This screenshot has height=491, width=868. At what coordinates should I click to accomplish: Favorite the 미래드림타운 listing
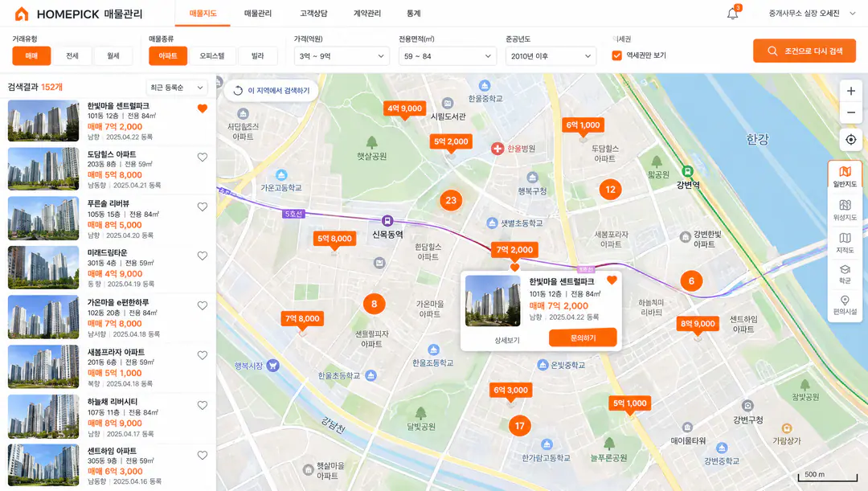tap(203, 256)
